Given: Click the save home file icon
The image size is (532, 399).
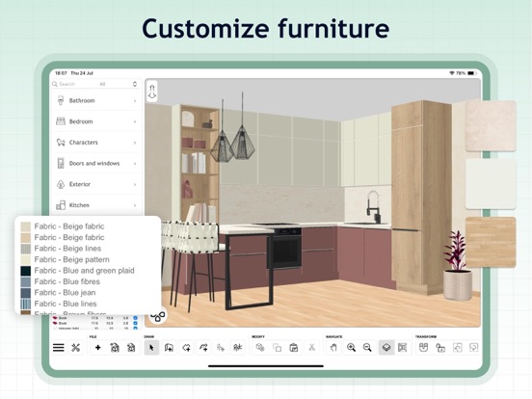Looking at the screenshot, I should (131, 347).
